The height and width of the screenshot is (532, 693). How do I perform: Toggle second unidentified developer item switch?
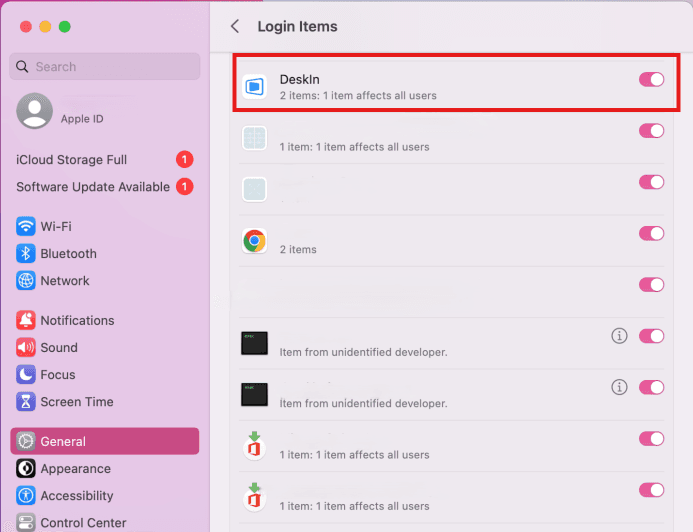tap(651, 387)
